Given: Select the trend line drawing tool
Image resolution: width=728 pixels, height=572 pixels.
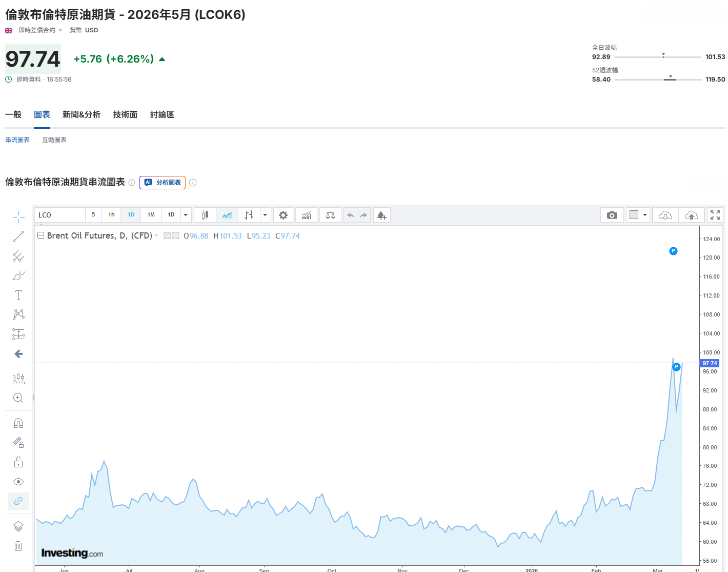Looking at the screenshot, I should [x=18, y=236].
